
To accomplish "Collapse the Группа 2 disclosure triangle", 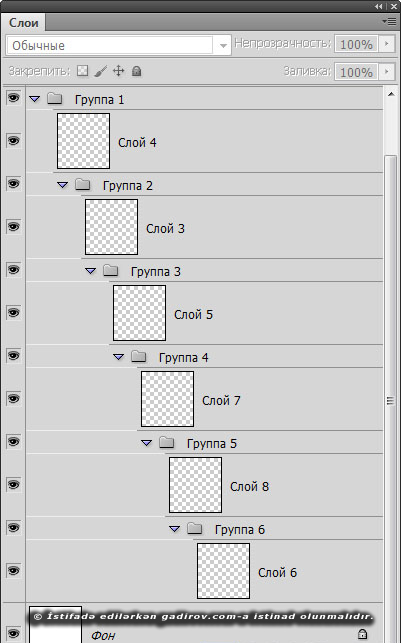I will click(62, 185).
